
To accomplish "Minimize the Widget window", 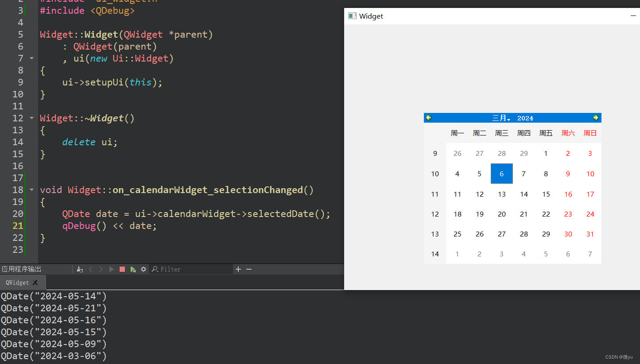I will click(633, 16).
